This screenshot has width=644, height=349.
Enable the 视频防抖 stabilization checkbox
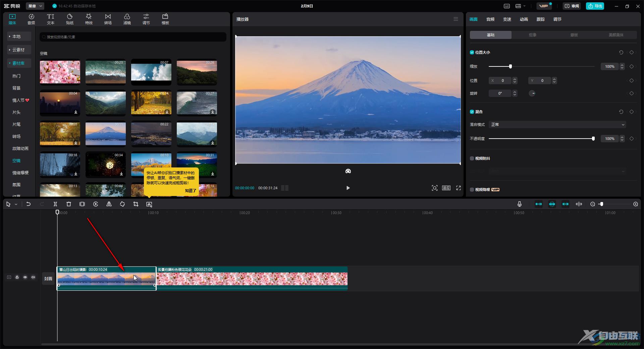[x=472, y=158]
